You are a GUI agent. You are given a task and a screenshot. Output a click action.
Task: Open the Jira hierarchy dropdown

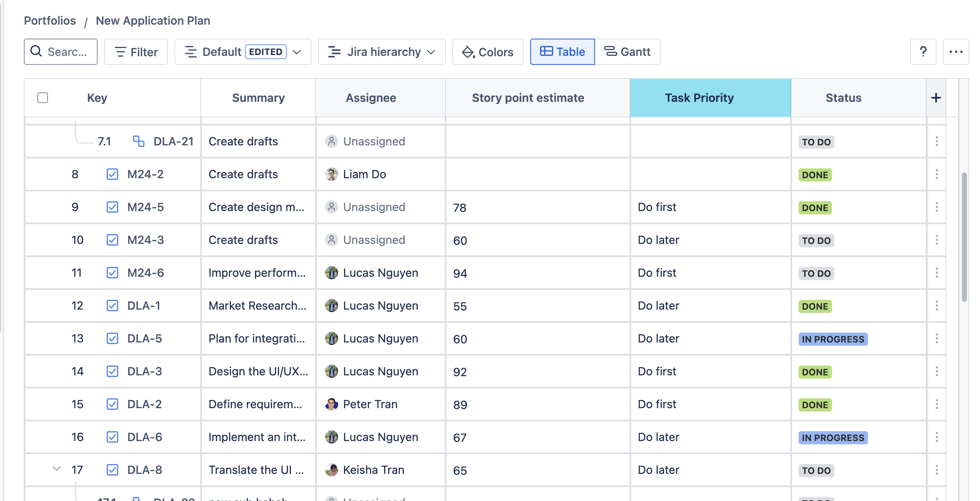pyautogui.click(x=381, y=52)
